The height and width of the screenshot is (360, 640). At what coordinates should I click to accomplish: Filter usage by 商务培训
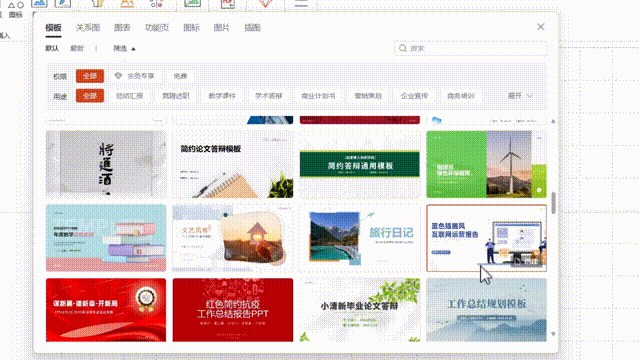coord(461,96)
